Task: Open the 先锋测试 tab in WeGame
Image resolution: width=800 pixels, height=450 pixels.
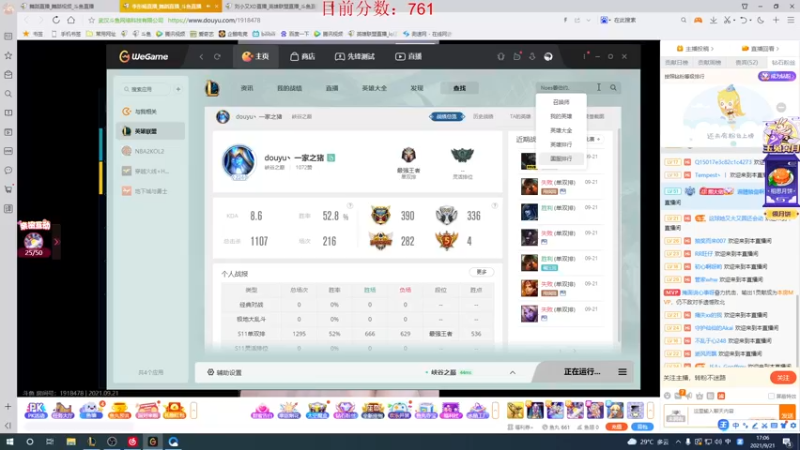Action: [x=355, y=56]
